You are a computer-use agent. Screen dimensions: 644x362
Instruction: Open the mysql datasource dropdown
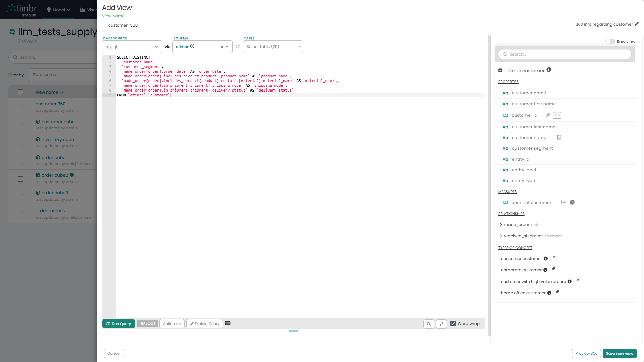pos(132,47)
